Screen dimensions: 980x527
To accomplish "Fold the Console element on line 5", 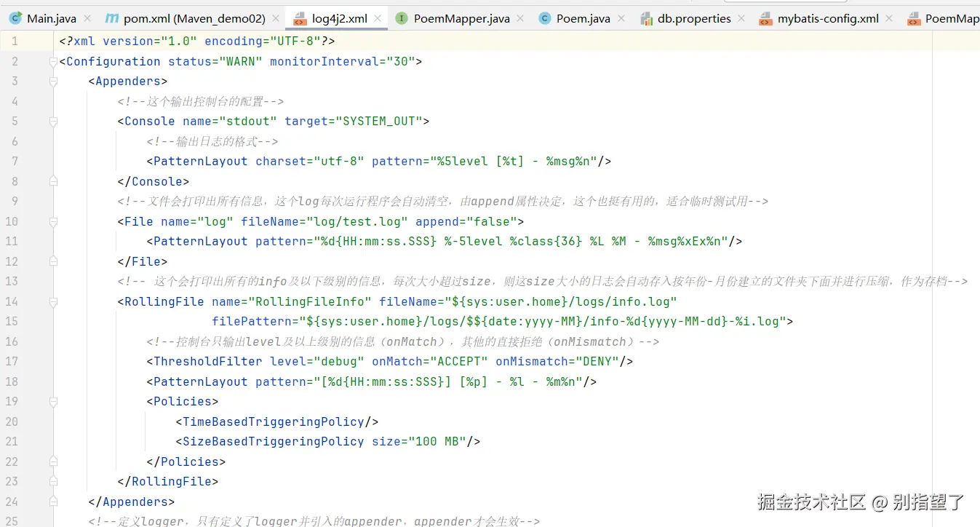I will pos(53,122).
